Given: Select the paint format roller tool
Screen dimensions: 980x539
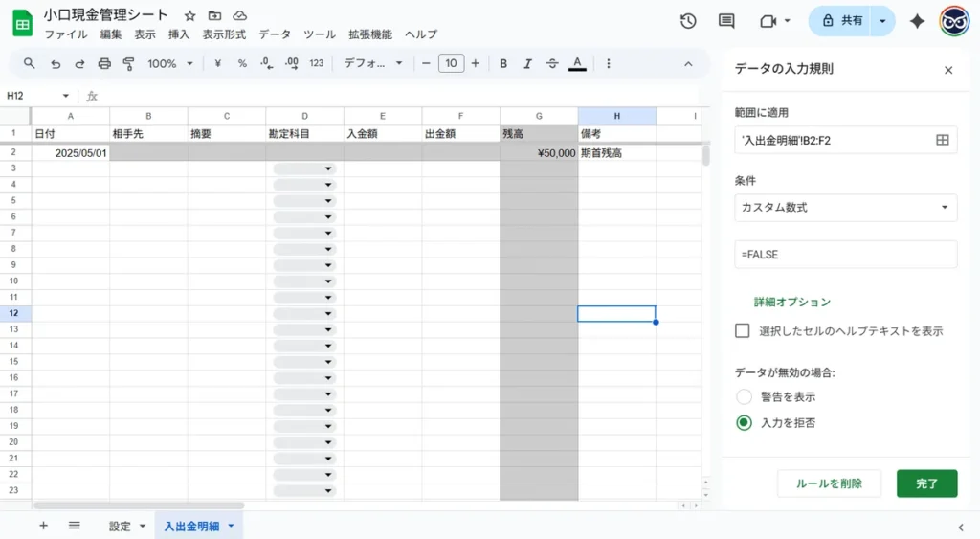Looking at the screenshot, I should coord(129,63).
